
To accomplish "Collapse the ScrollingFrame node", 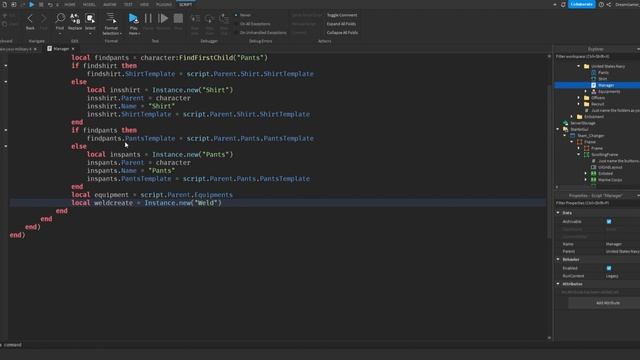I will (x=578, y=154).
